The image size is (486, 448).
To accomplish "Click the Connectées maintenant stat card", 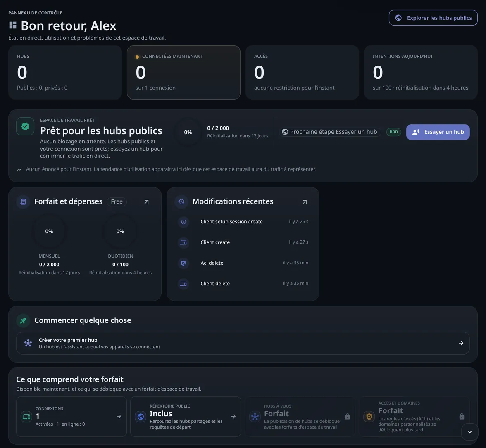I will (x=183, y=72).
